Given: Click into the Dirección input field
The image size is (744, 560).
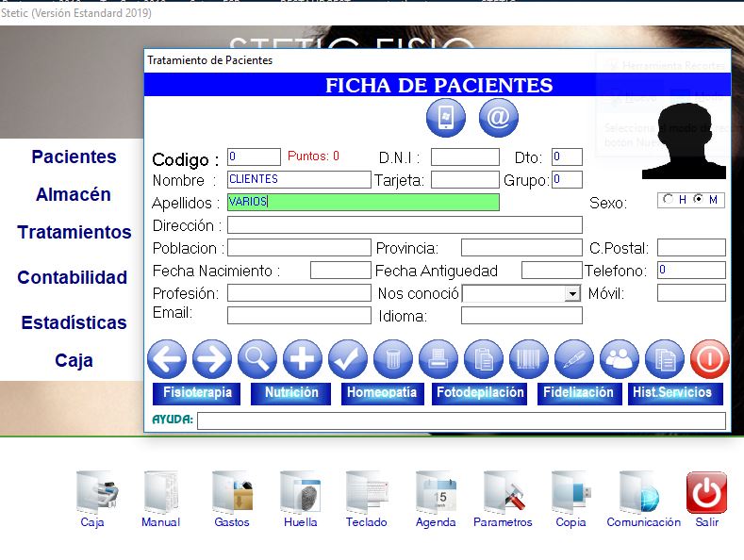Looking at the screenshot, I should point(405,225).
